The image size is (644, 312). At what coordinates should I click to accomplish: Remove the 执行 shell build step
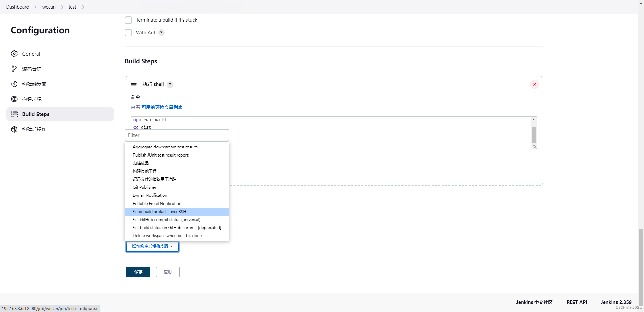tap(534, 84)
